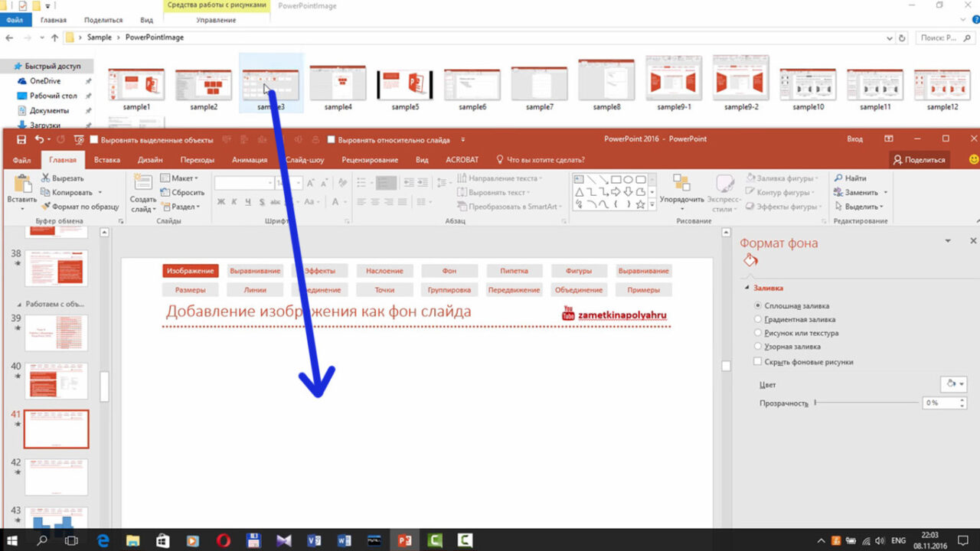The image size is (980, 551).
Task: Enable Hide background graphics (Скрыть фоновые рисунки)
Action: coord(758,361)
